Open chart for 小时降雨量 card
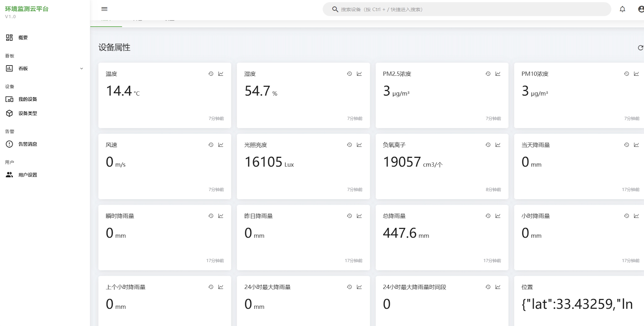 pyautogui.click(x=636, y=216)
